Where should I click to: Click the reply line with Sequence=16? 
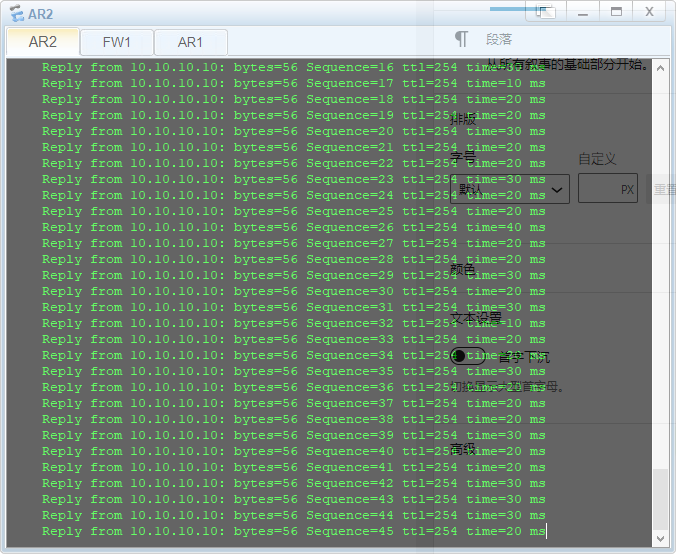point(293,68)
